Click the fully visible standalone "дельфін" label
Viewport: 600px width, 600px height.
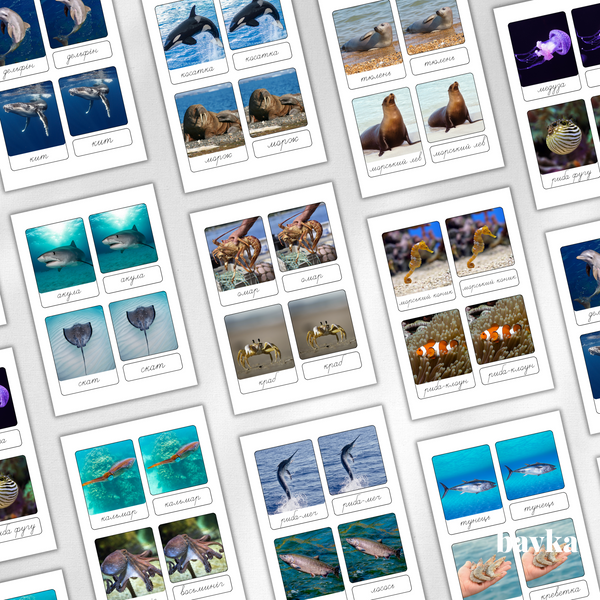coord(83,55)
